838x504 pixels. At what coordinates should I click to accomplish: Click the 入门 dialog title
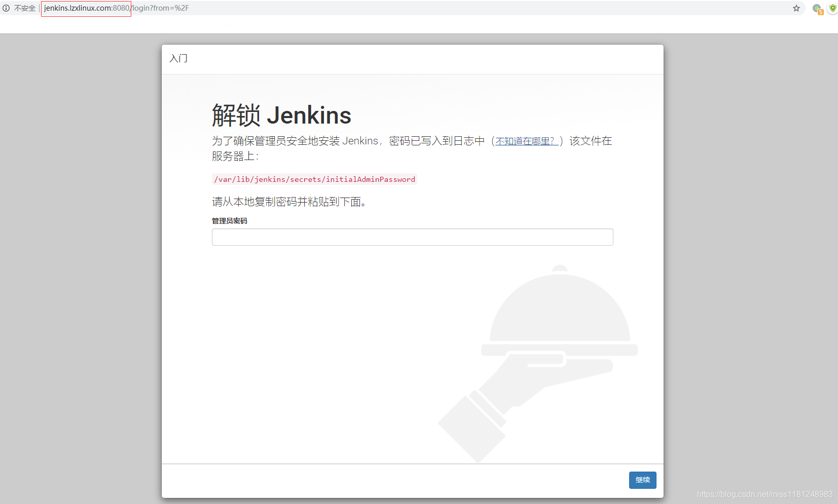pyautogui.click(x=178, y=58)
